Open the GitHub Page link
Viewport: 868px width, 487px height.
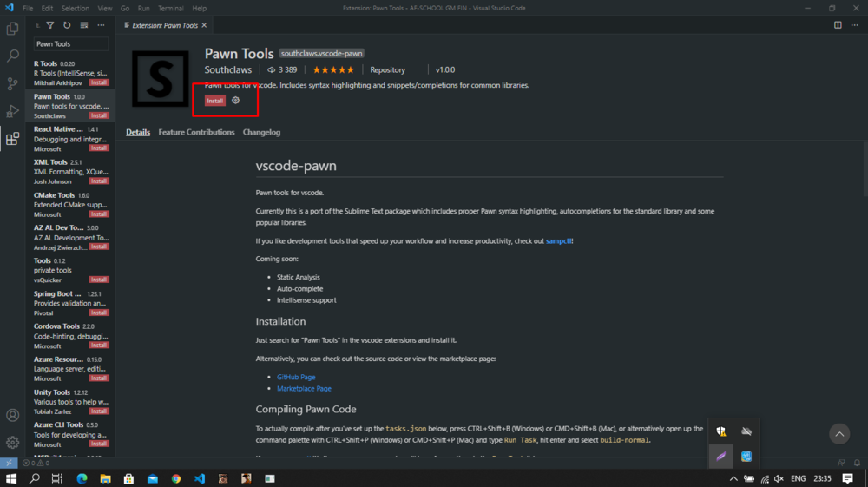click(x=296, y=377)
